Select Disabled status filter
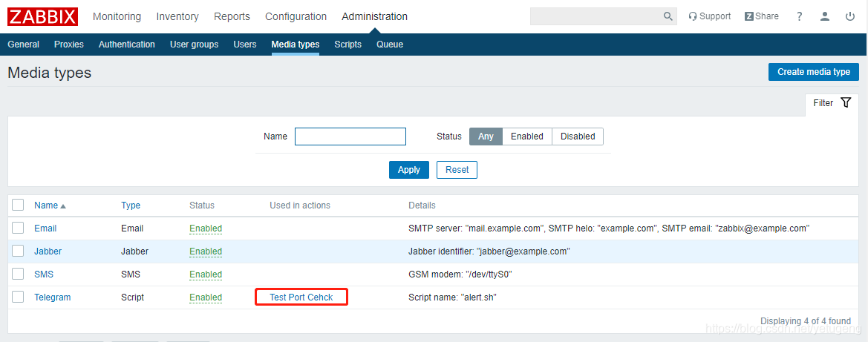 pyautogui.click(x=578, y=137)
